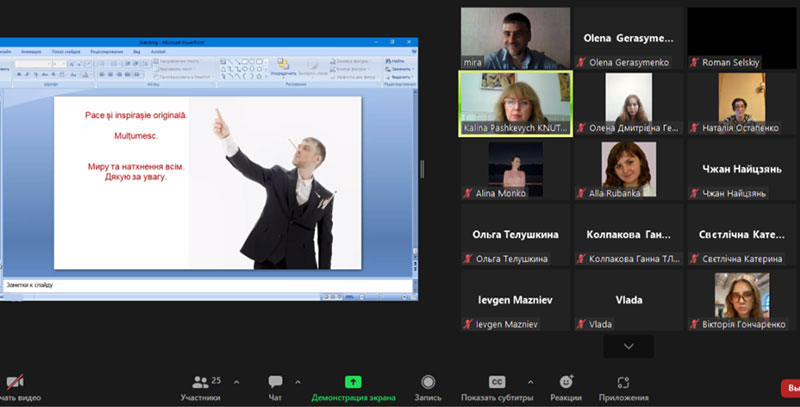
Task: Show next page of participants chevron
Action: click(x=629, y=346)
